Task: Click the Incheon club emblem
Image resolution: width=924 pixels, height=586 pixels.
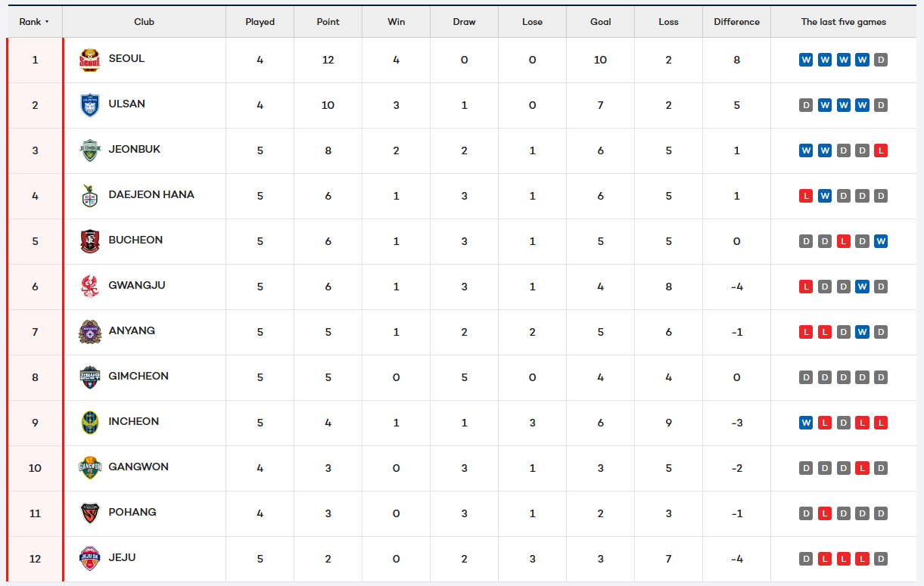Action: (90, 423)
